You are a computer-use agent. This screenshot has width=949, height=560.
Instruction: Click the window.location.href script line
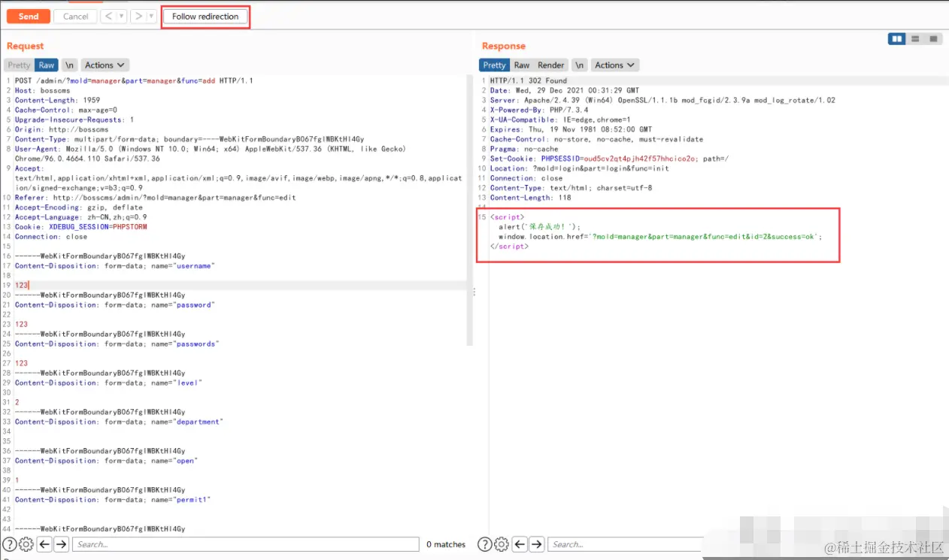pyautogui.click(x=660, y=236)
